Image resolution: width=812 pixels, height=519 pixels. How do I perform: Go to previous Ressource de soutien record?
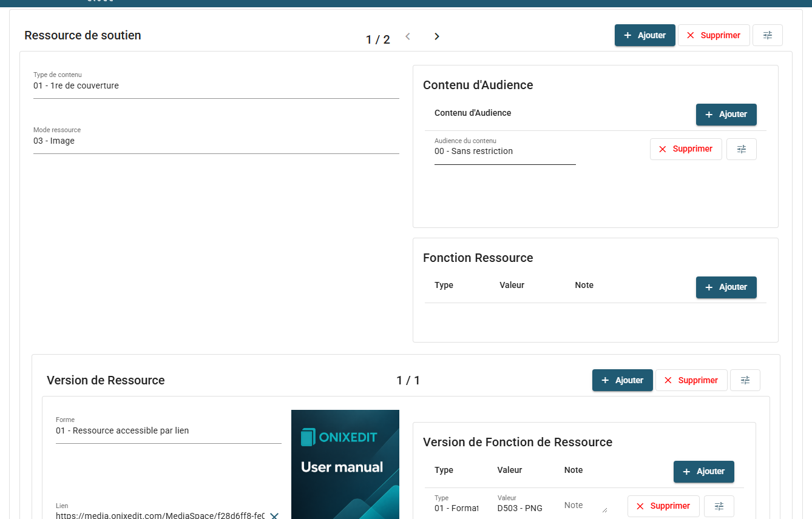pos(408,36)
